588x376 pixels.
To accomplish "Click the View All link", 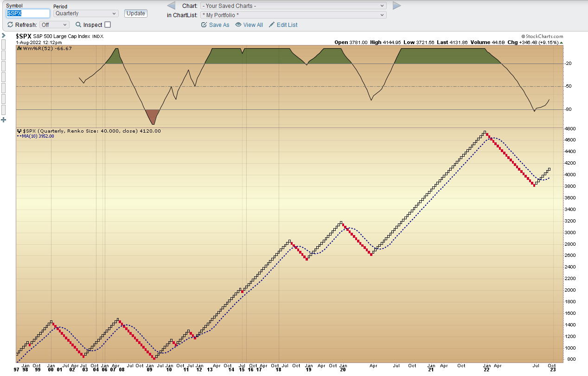I will pos(253,25).
